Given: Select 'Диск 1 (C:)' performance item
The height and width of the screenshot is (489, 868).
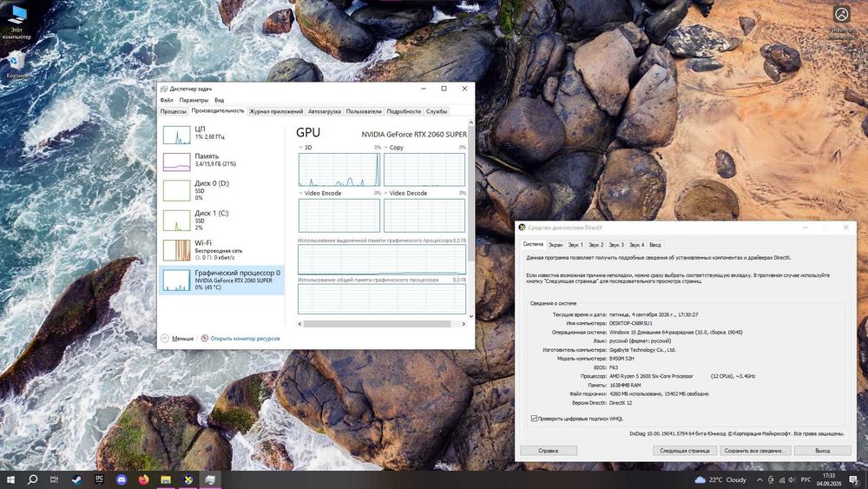Looking at the screenshot, I should pyautogui.click(x=221, y=220).
